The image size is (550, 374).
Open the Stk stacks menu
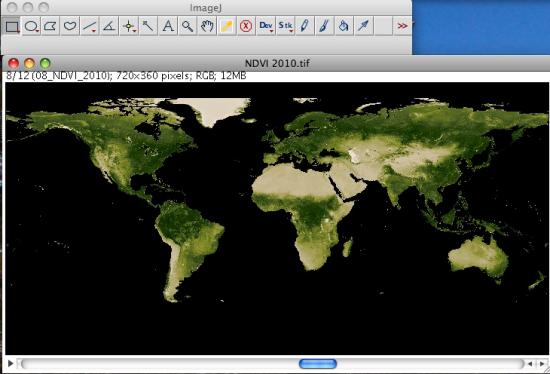coord(285,26)
